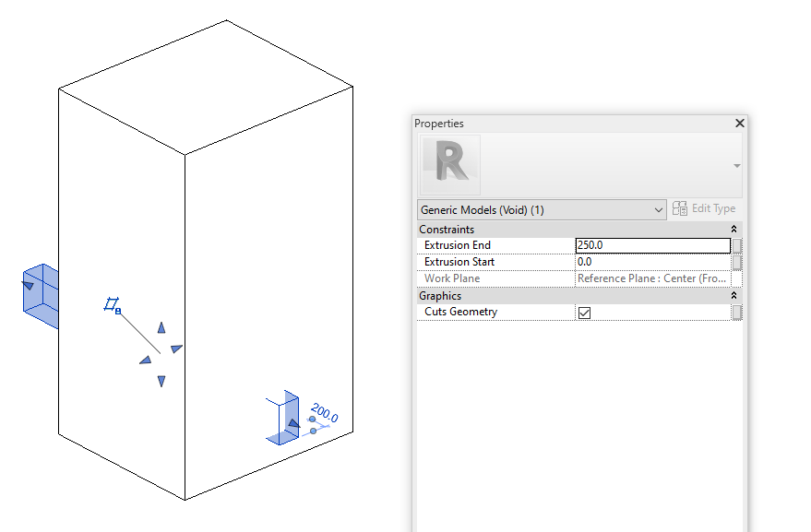Select the Work Plane property value
811x532 pixels.
(x=650, y=278)
